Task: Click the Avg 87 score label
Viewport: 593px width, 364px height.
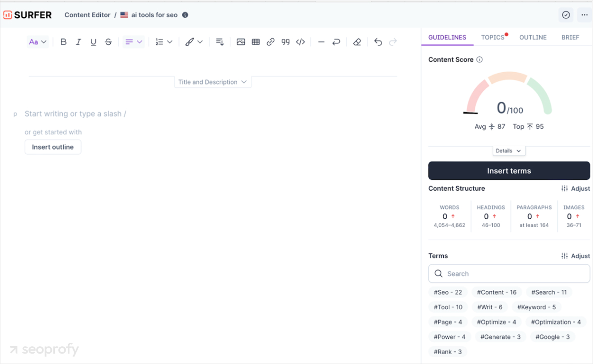Action: [x=490, y=126]
